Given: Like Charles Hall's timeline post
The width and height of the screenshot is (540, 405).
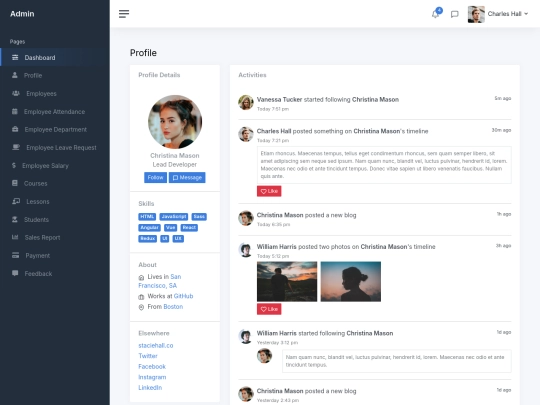Looking at the screenshot, I should [269, 191].
